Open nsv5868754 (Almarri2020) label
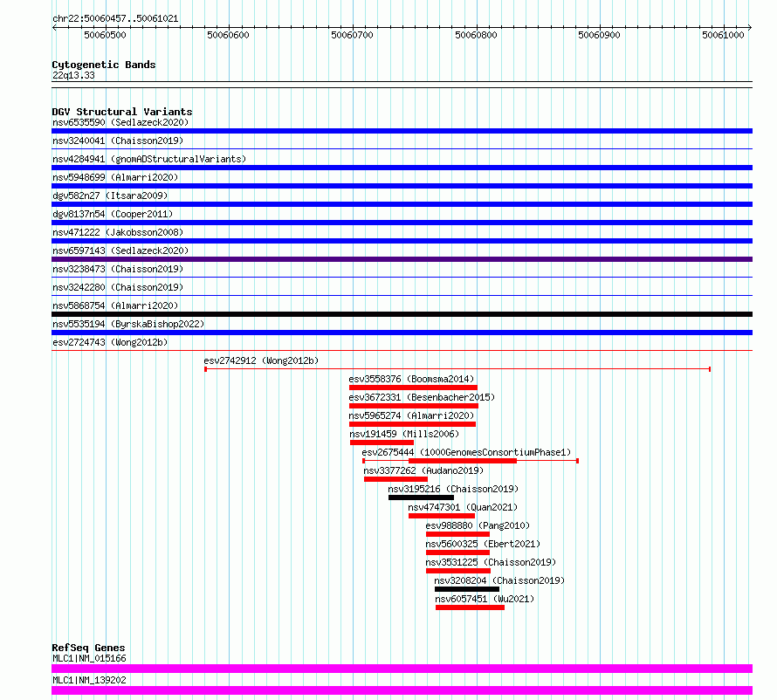The height and width of the screenshot is (700, 777). (115, 305)
